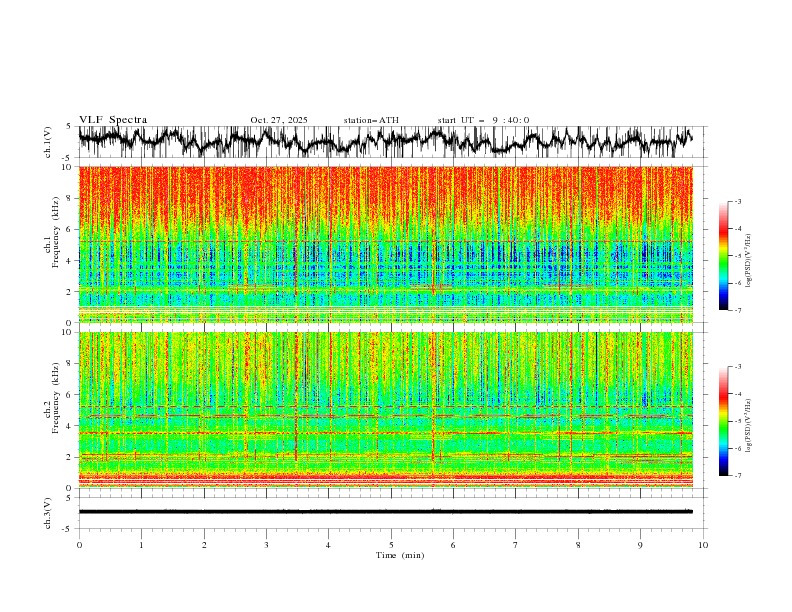Click the ch.1 spectrogram panel
This screenshot has height=612, width=792.
point(386,244)
